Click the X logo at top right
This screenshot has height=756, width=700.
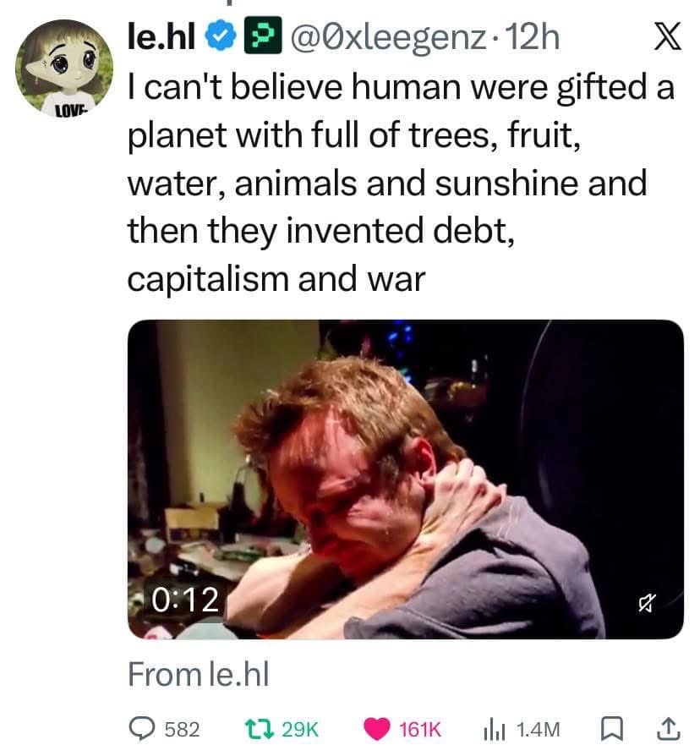coord(666,39)
